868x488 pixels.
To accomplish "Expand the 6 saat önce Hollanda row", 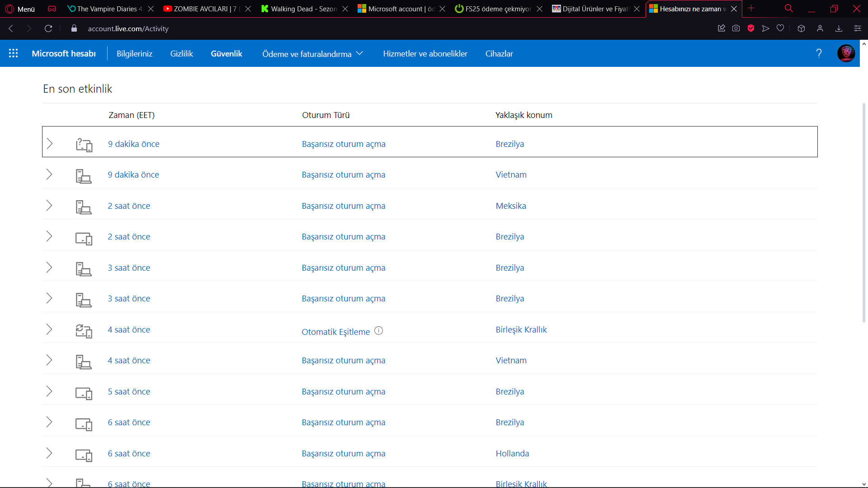I will (50, 453).
